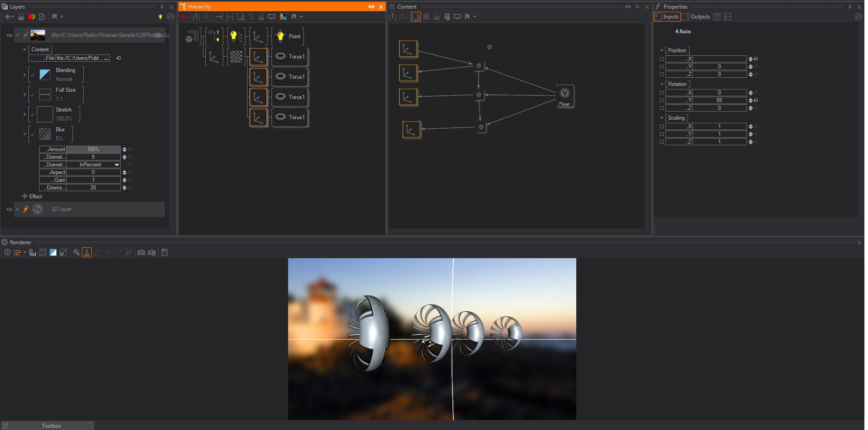Image resolution: width=868 pixels, height=430 pixels.
Task: Expand the Full Size effect
Action: coord(25,94)
